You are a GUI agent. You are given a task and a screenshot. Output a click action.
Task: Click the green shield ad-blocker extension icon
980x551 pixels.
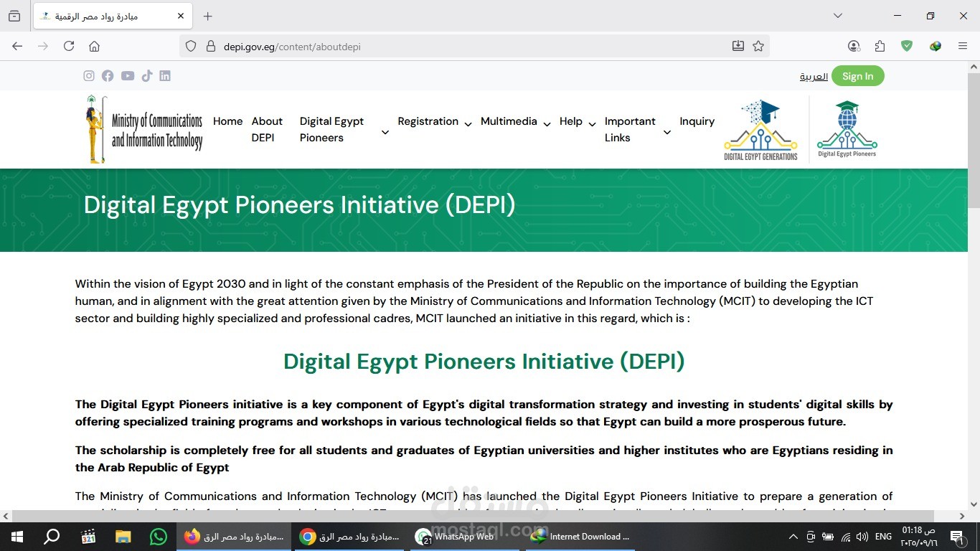tap(907, 46)
